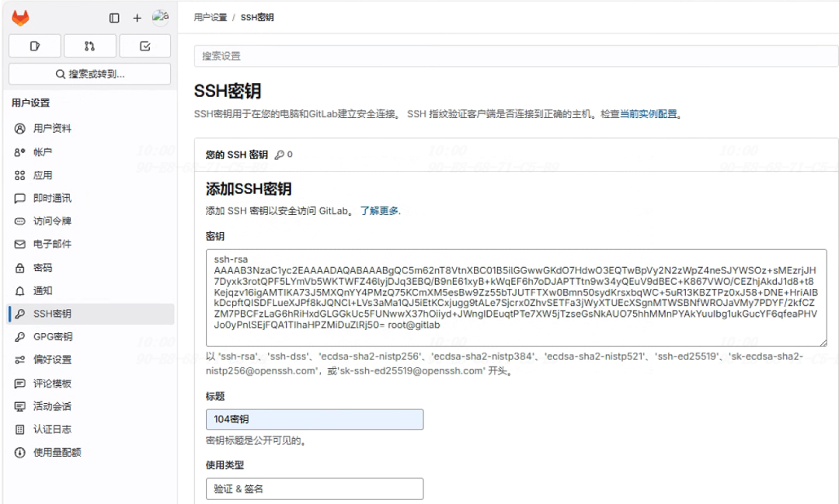Click the 帐户 account icon
839x504 pixels.
pyautogui.click(x=19, y=152)
